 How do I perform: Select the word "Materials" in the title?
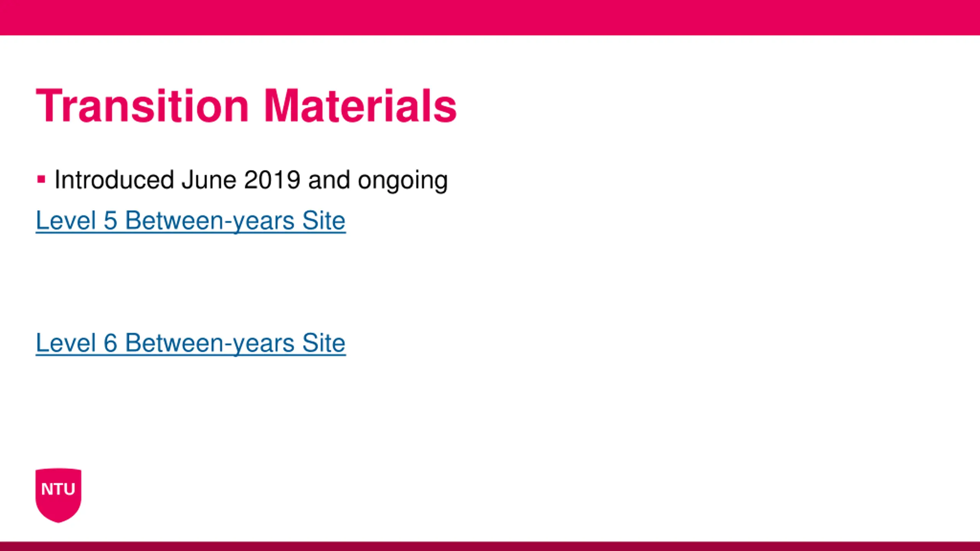360,106
